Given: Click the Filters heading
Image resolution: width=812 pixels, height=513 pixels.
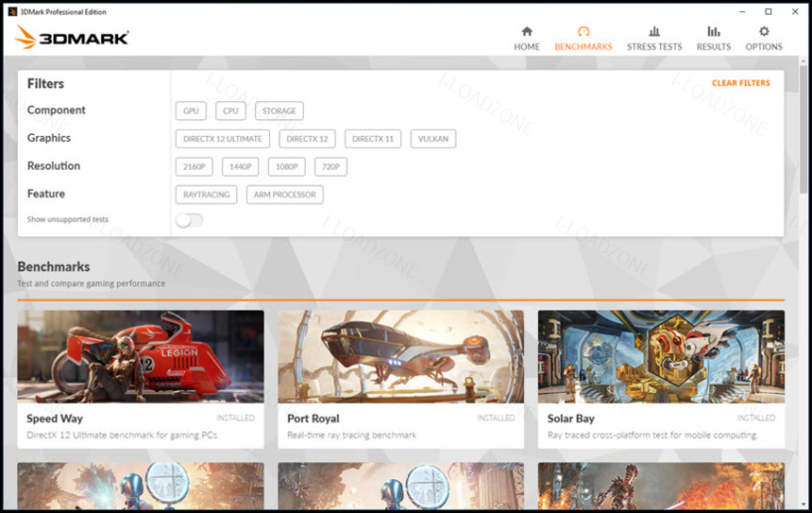Looking at the screenshot, I should click(x=45, y=83).
